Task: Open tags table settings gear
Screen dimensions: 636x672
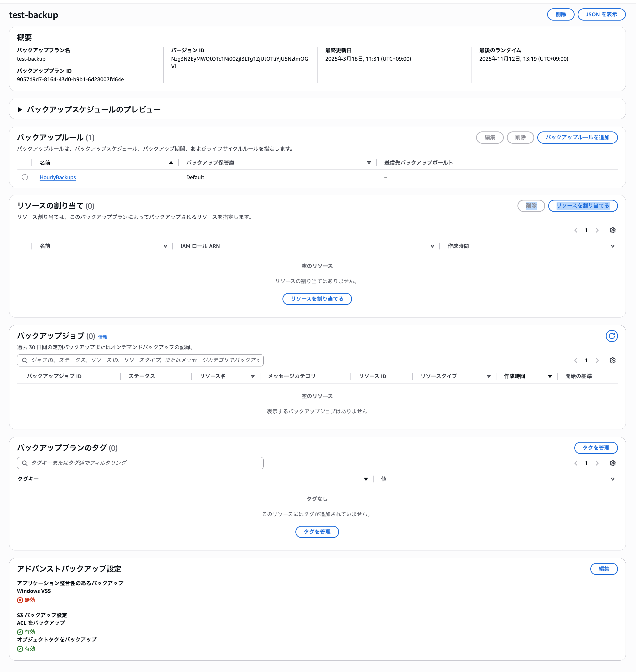Action: tap(612, 463)
